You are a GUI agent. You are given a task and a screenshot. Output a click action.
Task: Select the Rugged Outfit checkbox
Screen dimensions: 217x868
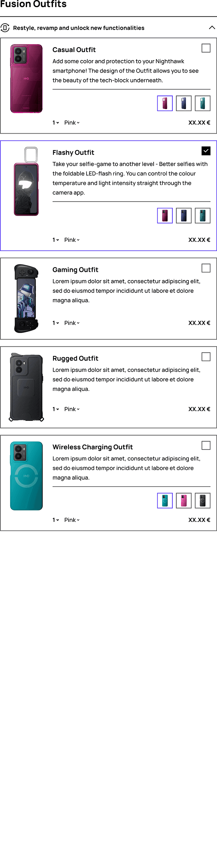click(x=206, y=357)
